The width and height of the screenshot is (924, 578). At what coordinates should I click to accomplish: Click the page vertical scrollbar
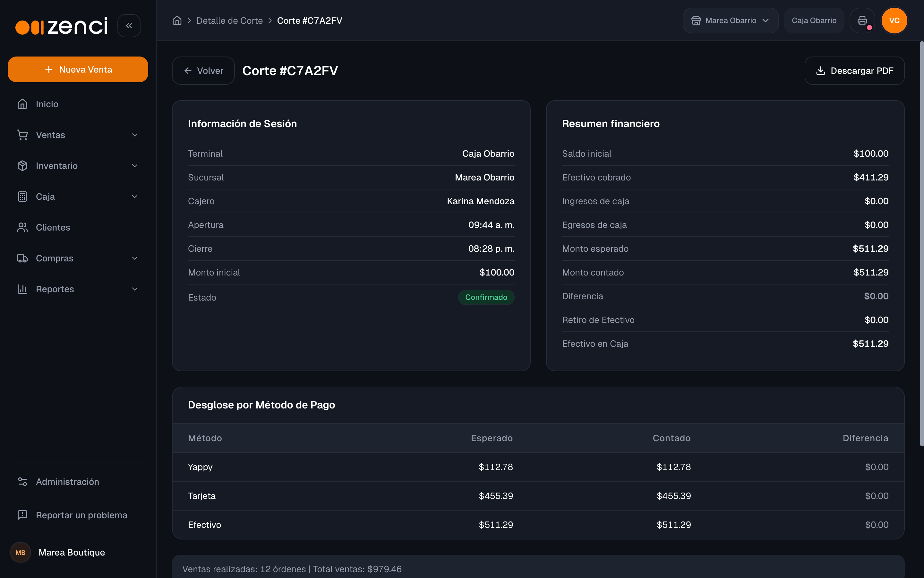click(x=921, y=243)
